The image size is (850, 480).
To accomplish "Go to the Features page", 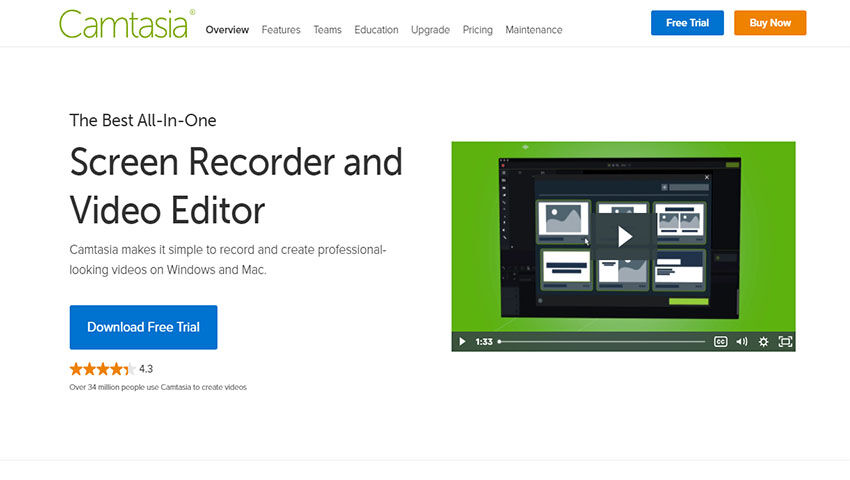I will point(281,30).
